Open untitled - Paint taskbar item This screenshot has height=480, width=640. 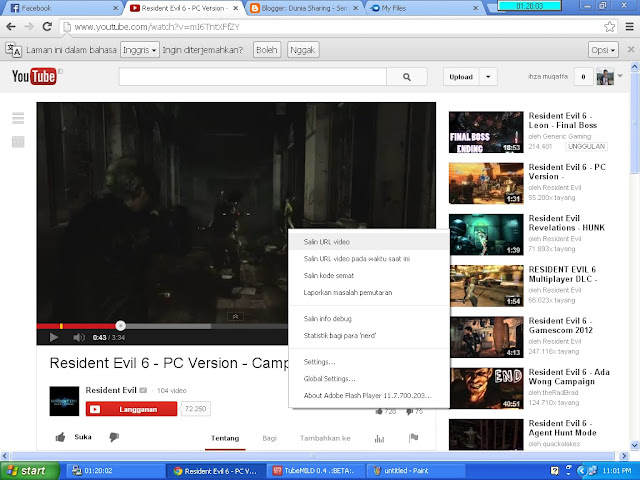(x=414, y=471)
